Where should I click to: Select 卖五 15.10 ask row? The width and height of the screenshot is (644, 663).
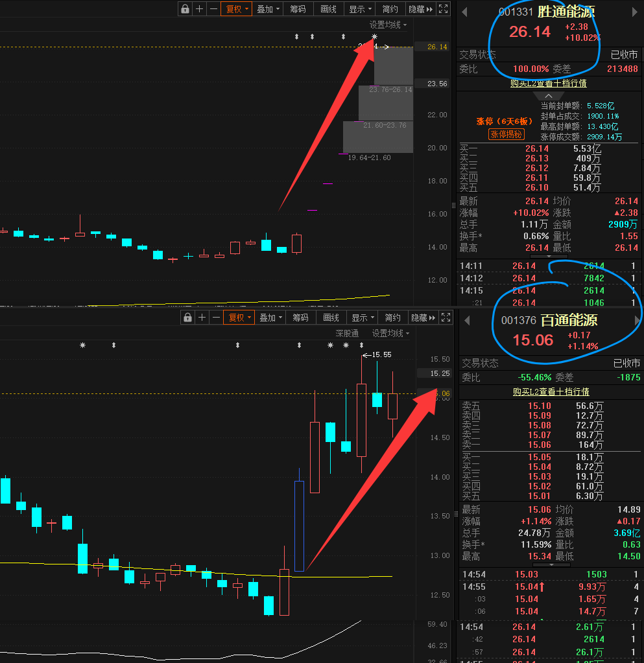(551, 406)
